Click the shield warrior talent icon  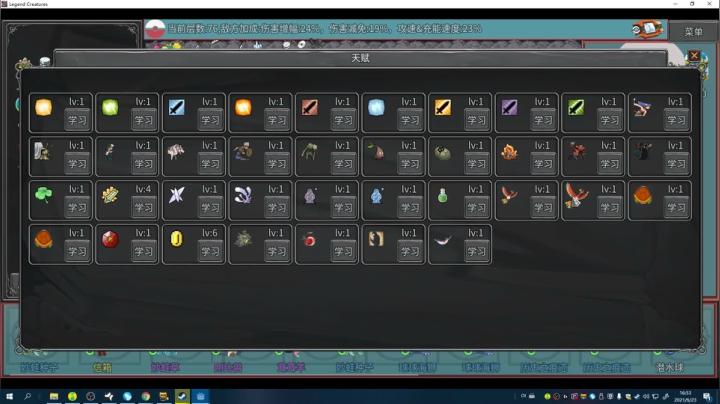click(243, 151)
